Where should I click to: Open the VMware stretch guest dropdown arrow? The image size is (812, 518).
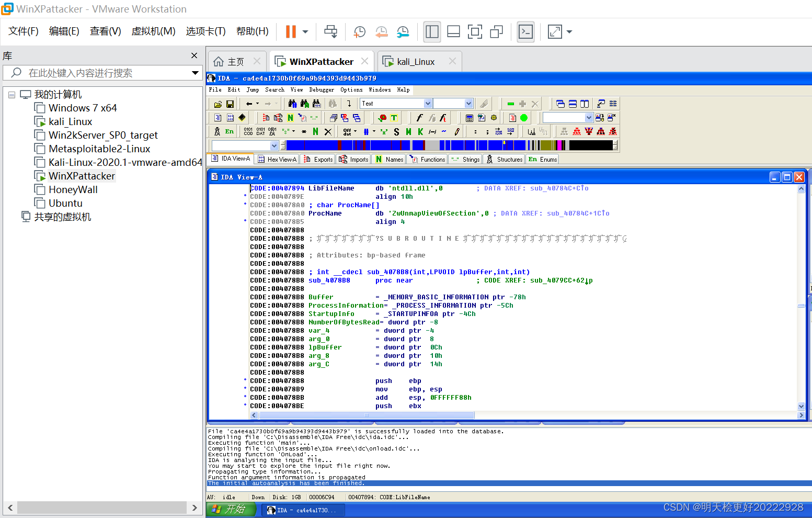point(569,32)
